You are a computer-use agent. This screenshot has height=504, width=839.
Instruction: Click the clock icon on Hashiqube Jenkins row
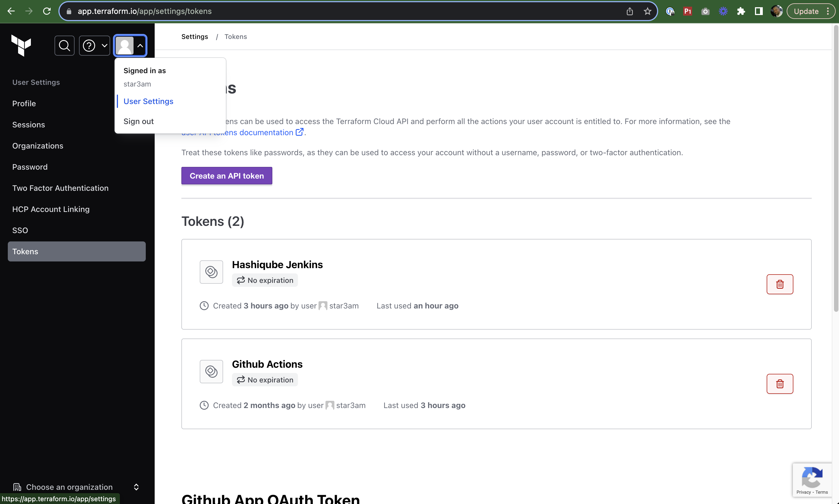click(x=204, y=306)
